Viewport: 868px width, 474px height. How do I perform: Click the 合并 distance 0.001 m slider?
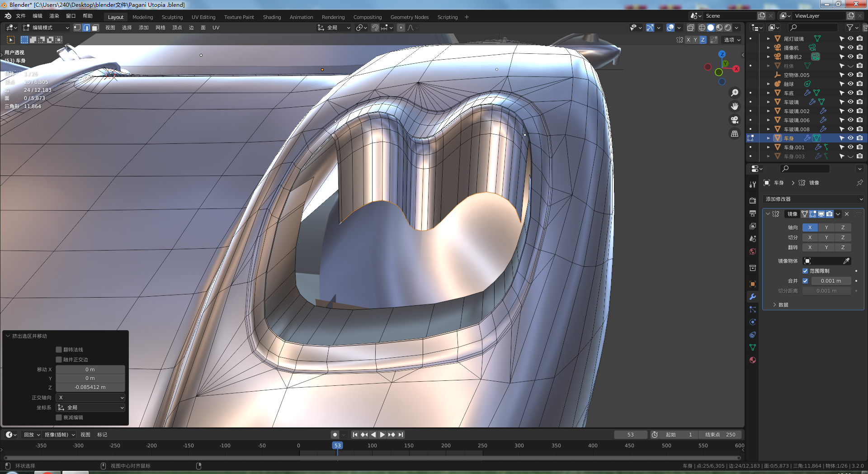(830, 281)
